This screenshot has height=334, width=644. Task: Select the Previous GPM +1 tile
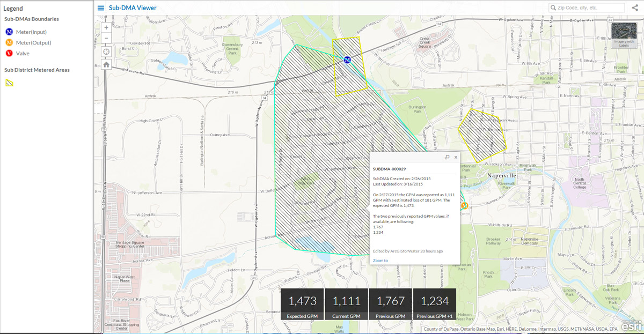click(x=434, y=305)
